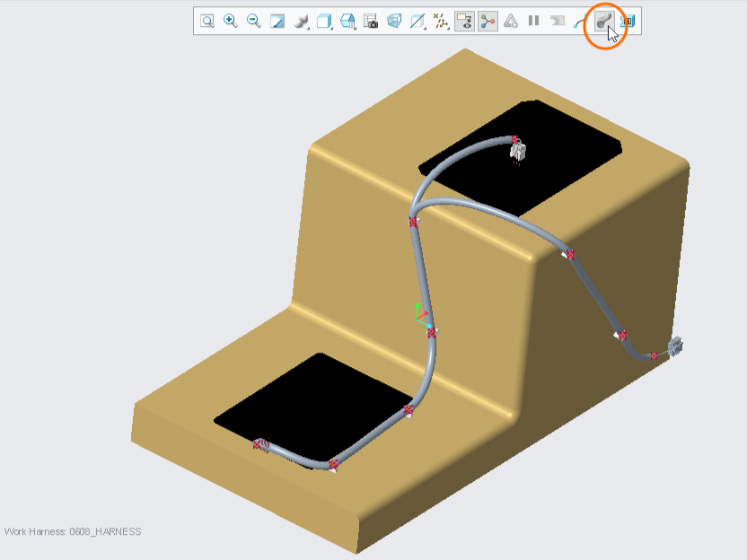
Task: Open the saved orientations cube menu
Action: point(324,22)
